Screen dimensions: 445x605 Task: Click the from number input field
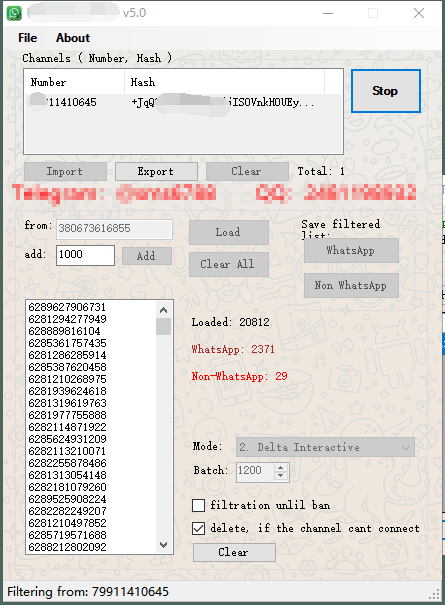114,229
